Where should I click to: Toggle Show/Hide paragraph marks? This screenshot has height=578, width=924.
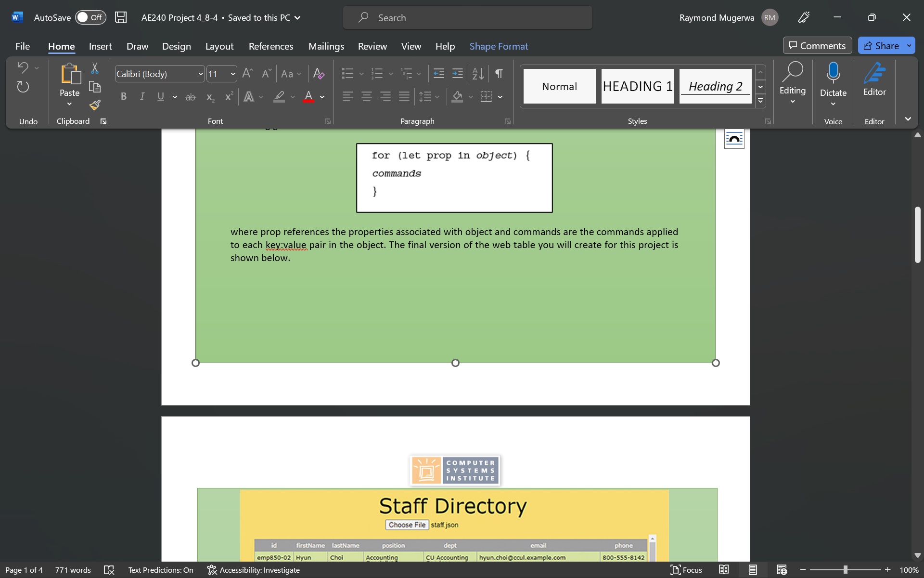[499, 74]
